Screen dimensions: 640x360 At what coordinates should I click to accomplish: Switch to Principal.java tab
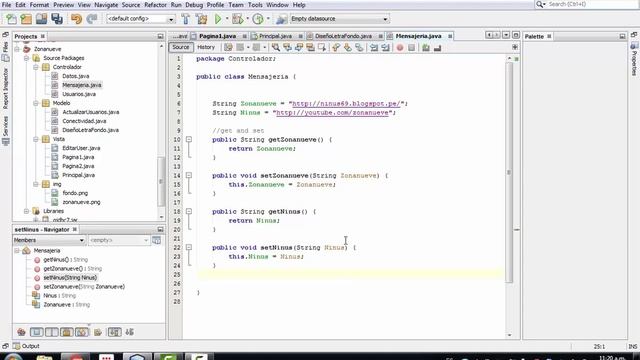pos(275,36)
